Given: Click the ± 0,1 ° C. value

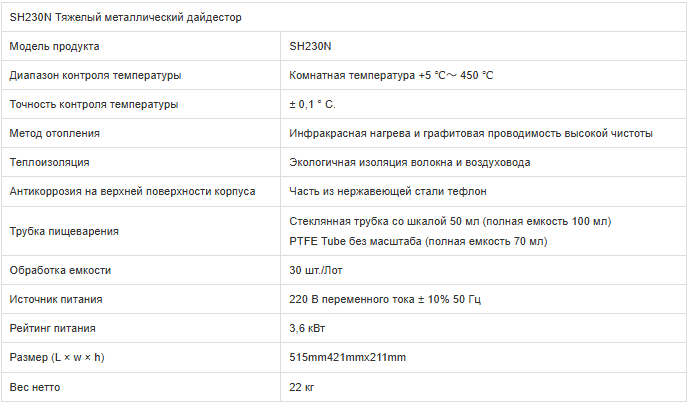Looking at the screenshot, I should point(312,104).
